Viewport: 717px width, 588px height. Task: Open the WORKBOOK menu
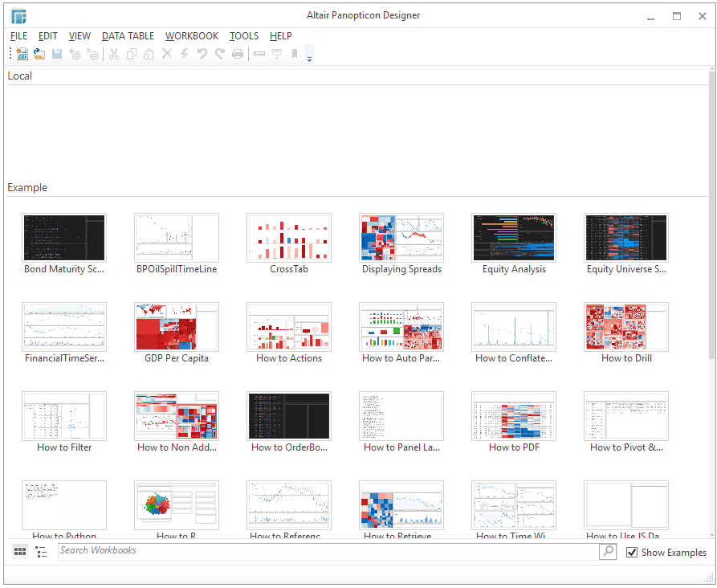click(x=191, y=35)
